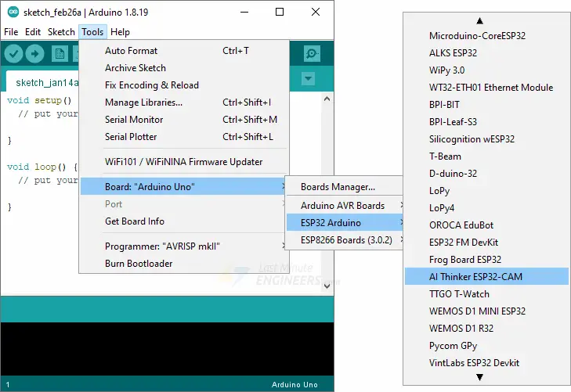Open Boards Manager...
571x392 pixels.
click(345, 186)
